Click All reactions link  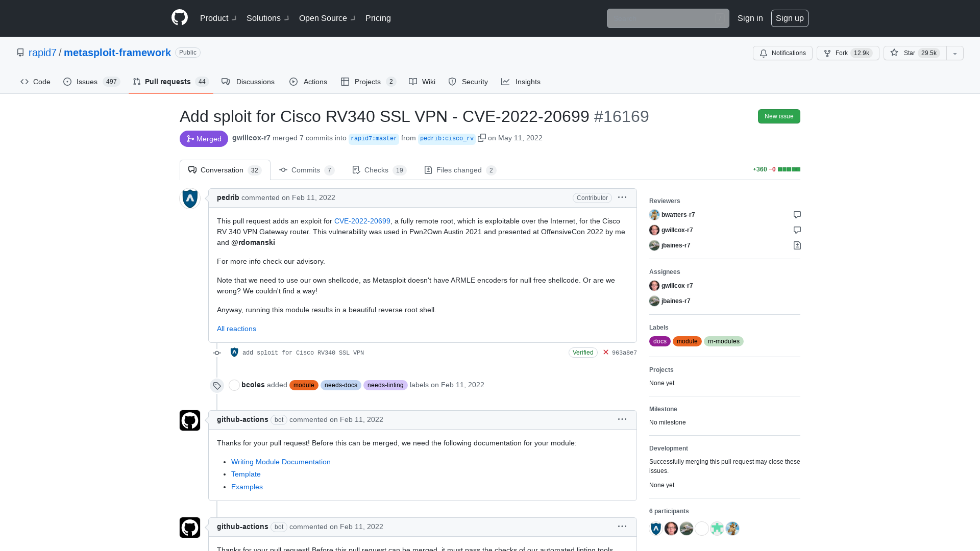click(236, 329)
